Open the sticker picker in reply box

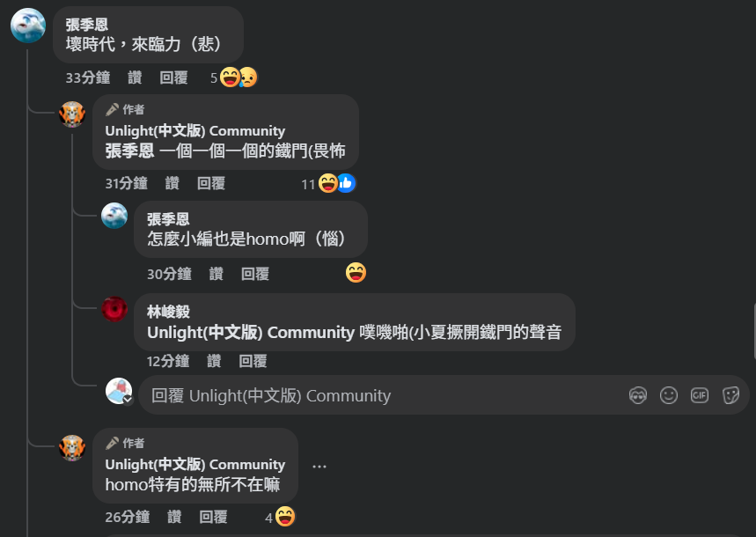[x=730, y=395]
